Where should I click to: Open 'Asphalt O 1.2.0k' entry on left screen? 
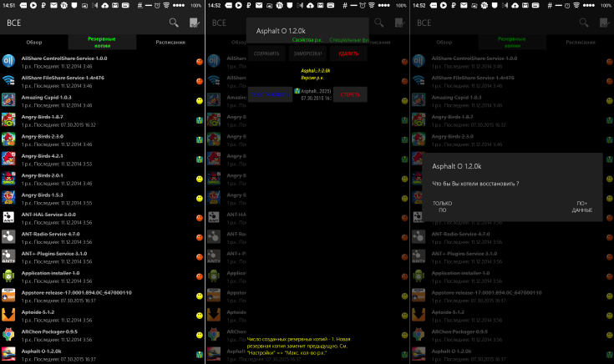[x=102, y=355]
